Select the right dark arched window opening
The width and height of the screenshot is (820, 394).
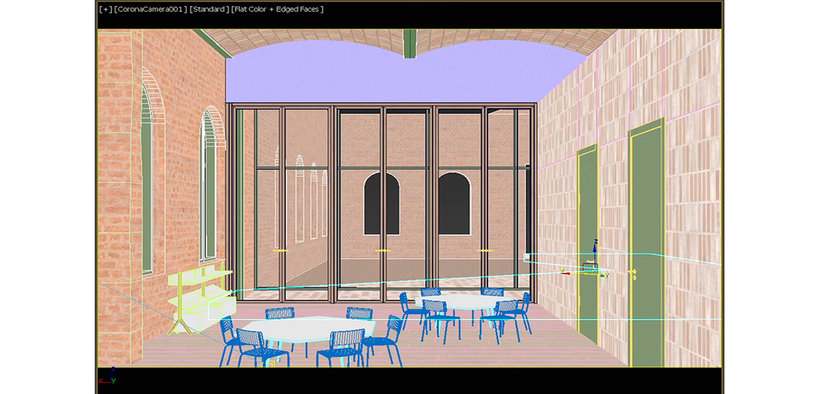point(454,204)
